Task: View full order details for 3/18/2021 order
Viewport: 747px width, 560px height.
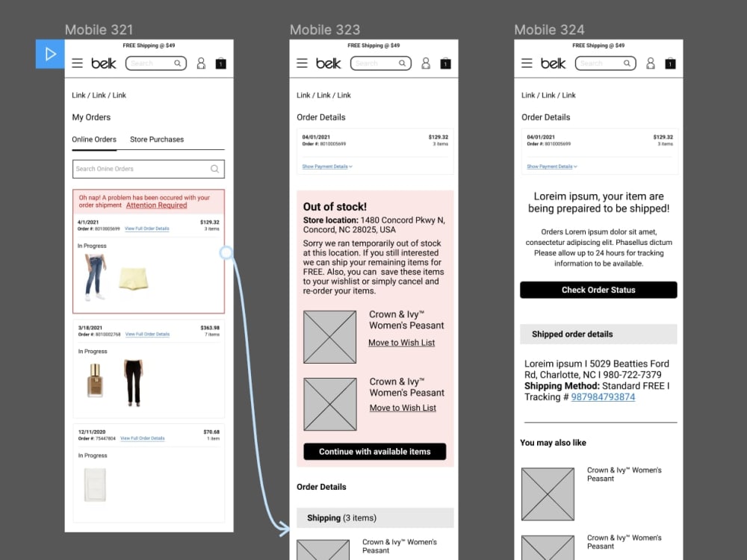Action: pyautogui.click(x=147, y=335)
